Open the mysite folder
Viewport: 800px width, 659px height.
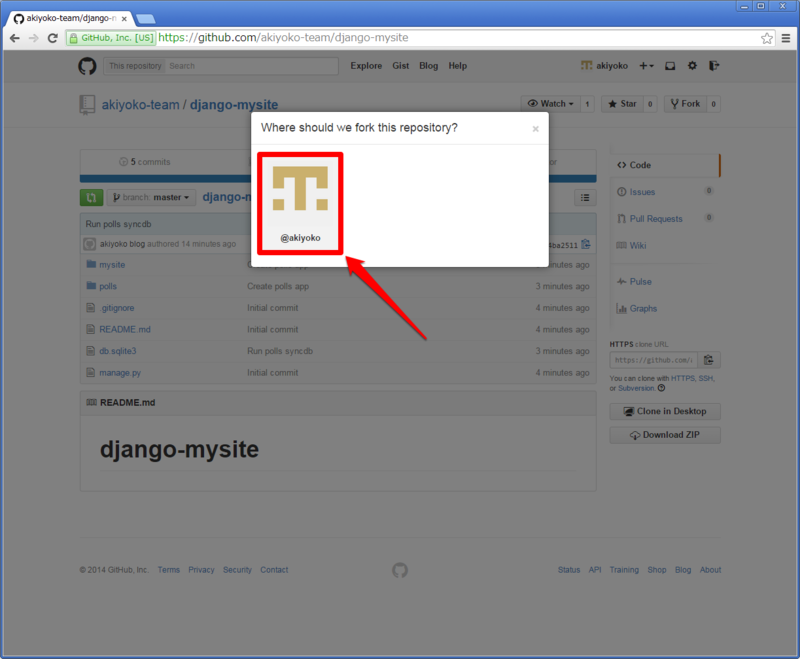[x=112, y=265]
